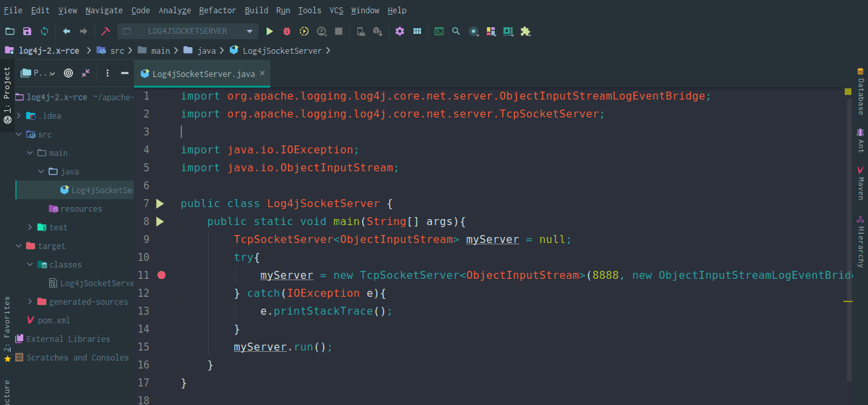The width and height of the screenshot is (868, 405).
Task: Toggle the breakpoint on line 11
Action: (161, 275)
